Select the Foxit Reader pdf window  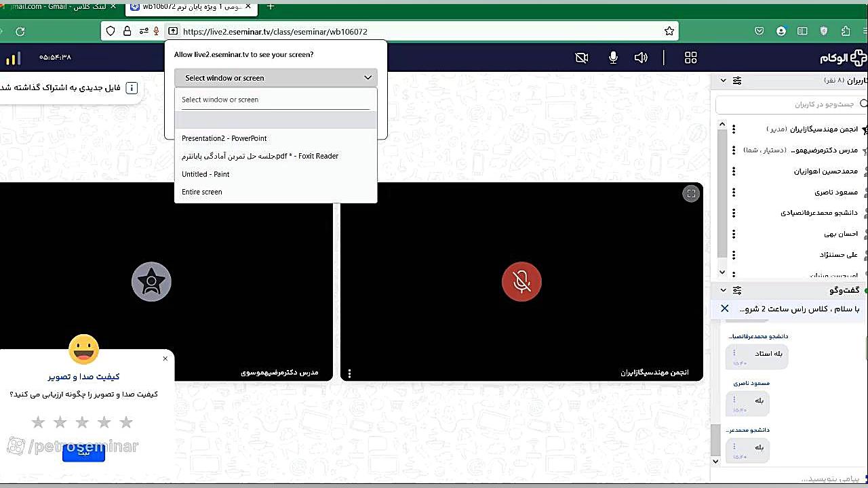click(x=275, y=156)
